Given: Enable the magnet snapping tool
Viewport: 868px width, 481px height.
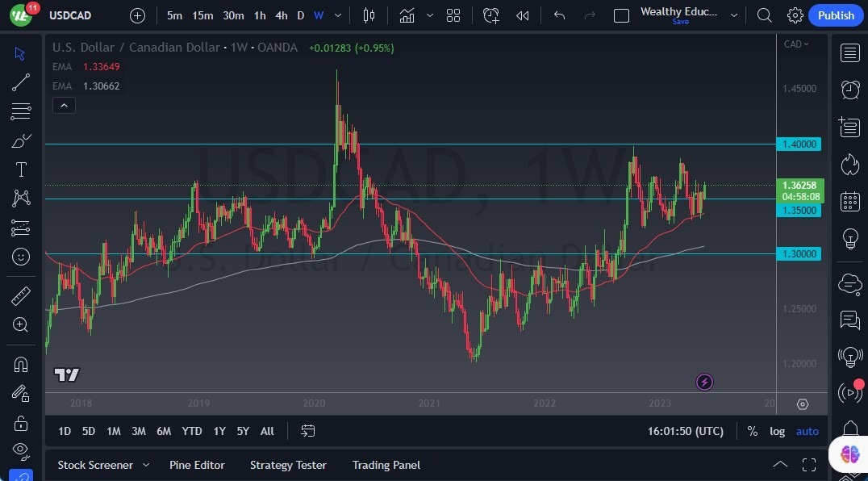Looking at the screenshot, I should click(x=20, y=365).
